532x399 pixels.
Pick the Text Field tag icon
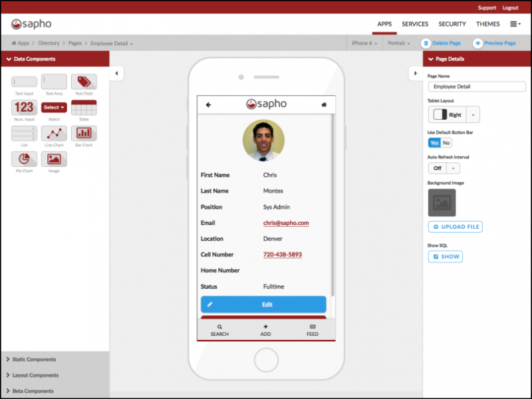click(x=84, y=82)
